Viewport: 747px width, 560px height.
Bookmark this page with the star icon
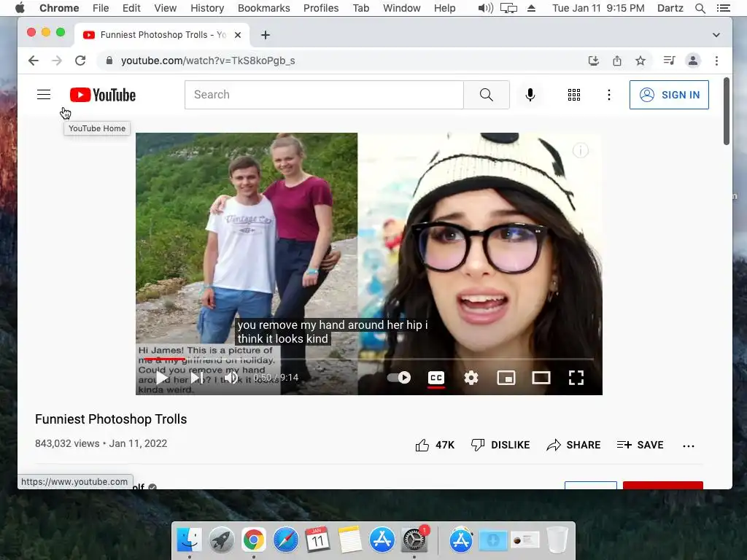click(640, 61)
